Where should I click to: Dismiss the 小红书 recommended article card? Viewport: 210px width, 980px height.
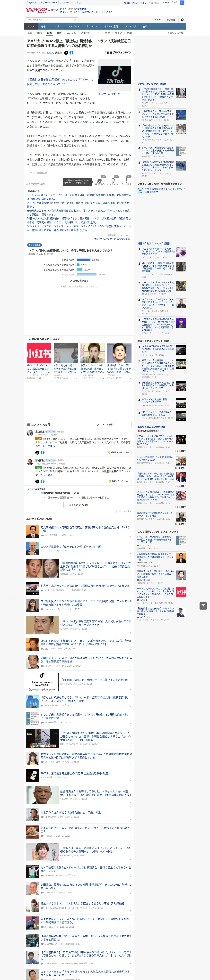point(50,379)
